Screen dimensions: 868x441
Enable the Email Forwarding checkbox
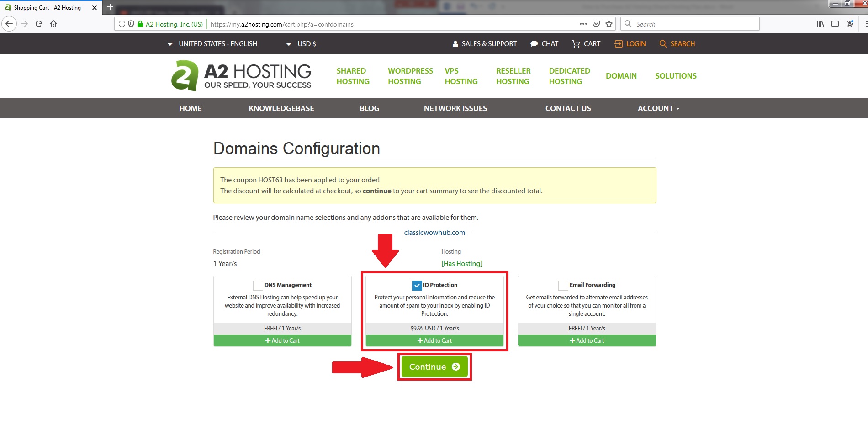point(563,285)
